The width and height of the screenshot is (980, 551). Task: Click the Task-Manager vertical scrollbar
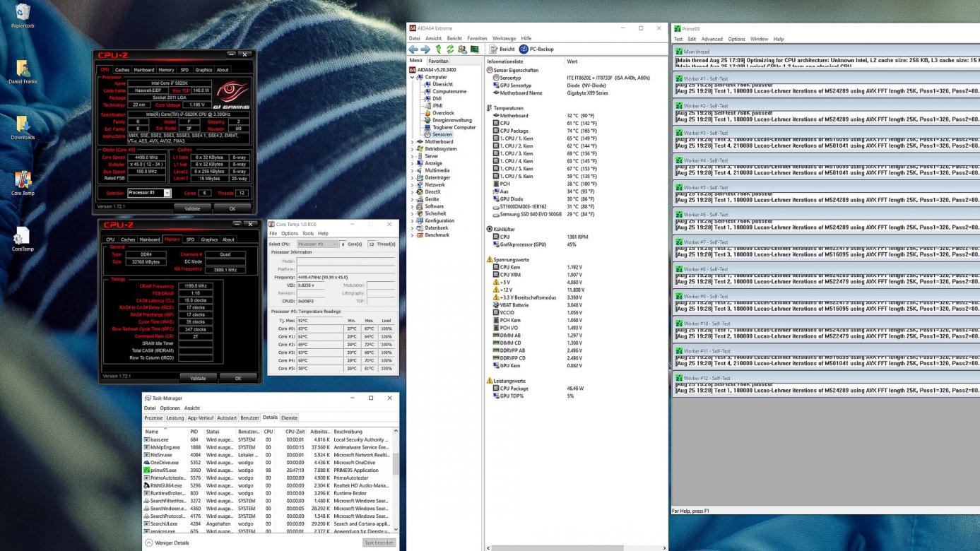(396, 480)
